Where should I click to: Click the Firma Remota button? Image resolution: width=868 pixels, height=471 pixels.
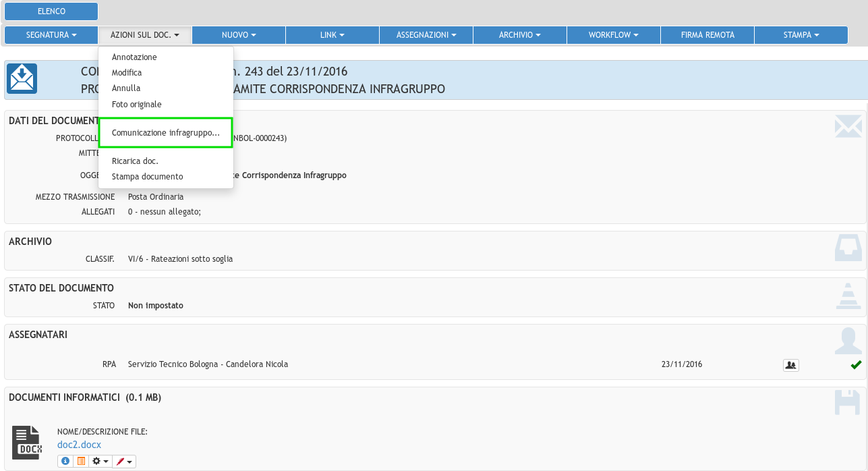point(707,35)
